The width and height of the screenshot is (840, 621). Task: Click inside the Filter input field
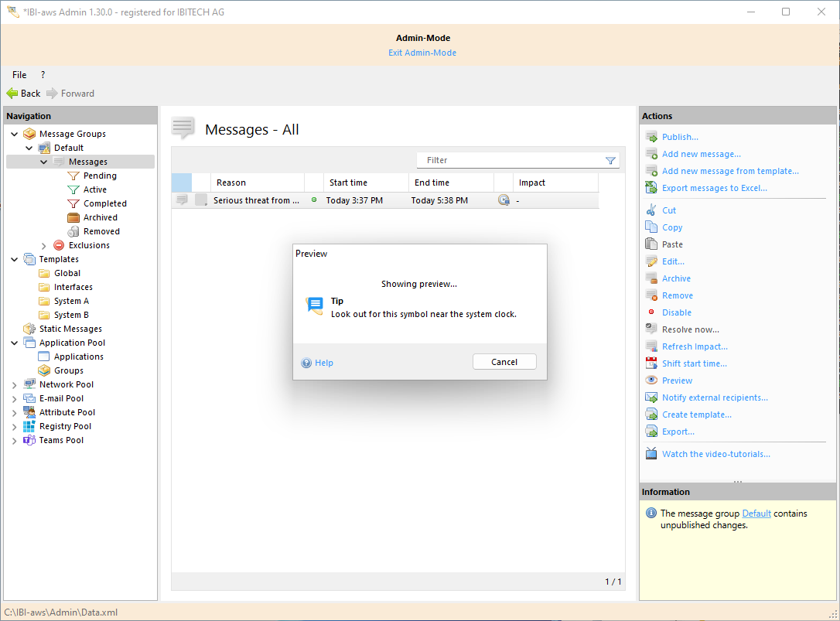tap(510, 160)
